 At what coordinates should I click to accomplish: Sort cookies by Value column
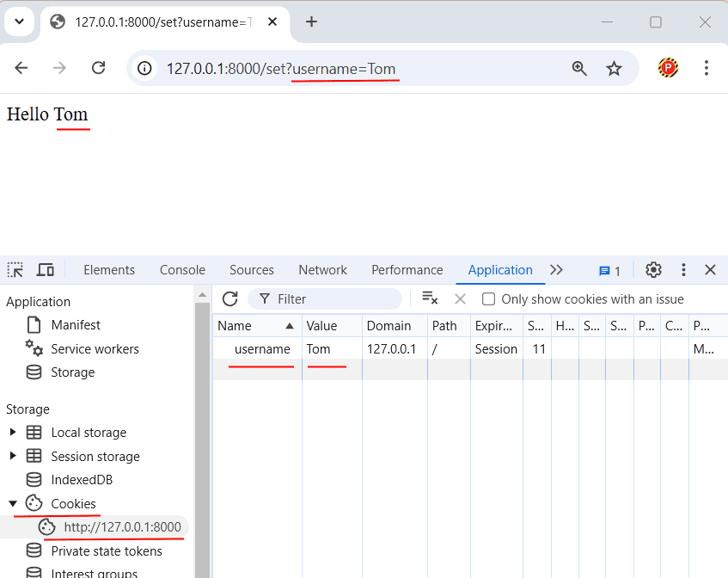332,326
